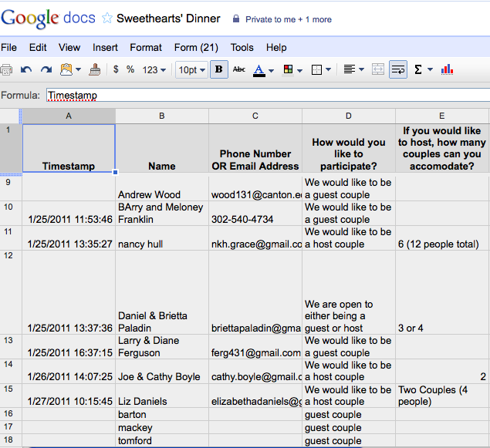Open the Tools menu

point(242,48)
